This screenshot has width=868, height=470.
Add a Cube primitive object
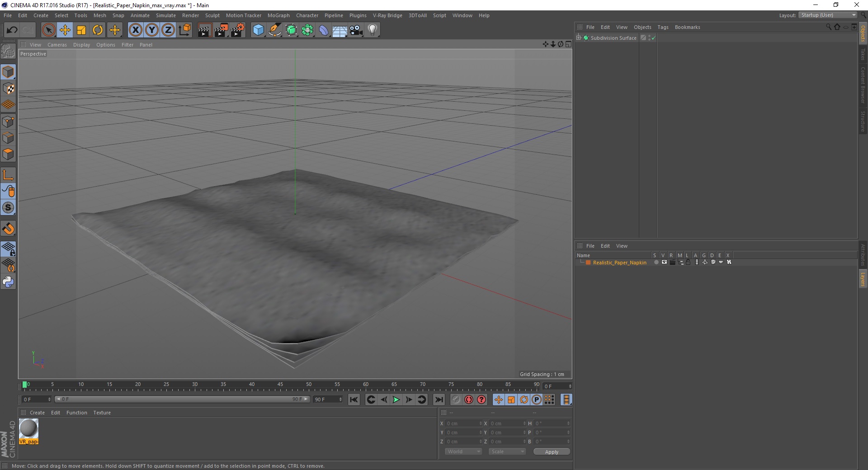(258, 30)
